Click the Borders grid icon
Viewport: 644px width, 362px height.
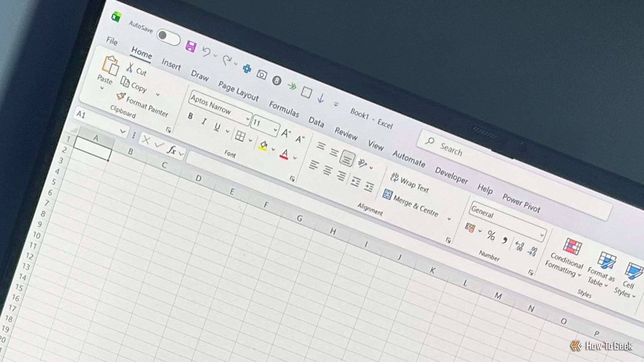point(240,136)
